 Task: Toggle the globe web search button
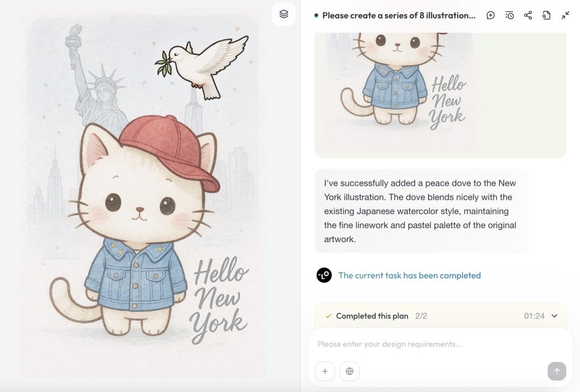[x=350, y=371]
